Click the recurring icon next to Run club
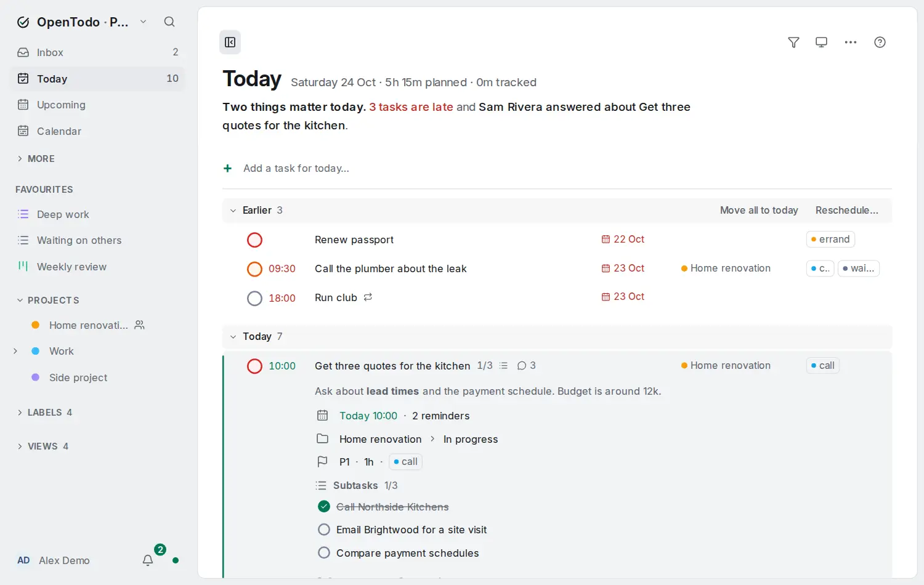 (368, 297)
